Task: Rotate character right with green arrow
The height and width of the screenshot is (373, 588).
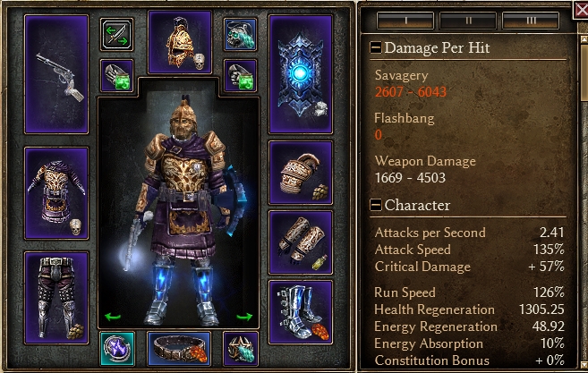Action: pyautogui.click(x=244, y=318)
